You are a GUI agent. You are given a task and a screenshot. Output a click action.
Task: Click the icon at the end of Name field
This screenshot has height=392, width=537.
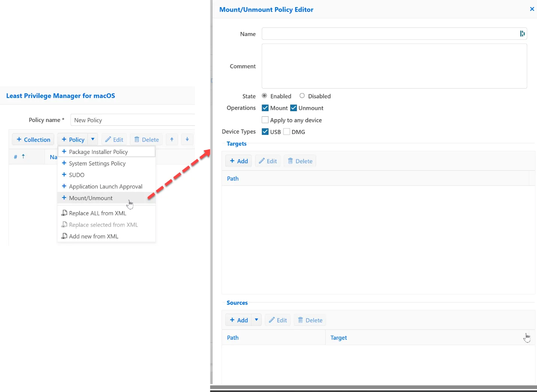(x=522, y=33)
